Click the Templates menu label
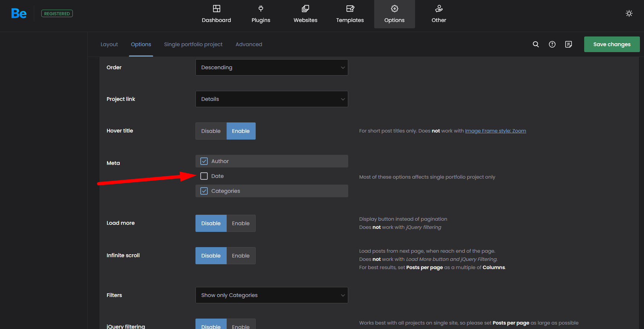 point(350,20)
